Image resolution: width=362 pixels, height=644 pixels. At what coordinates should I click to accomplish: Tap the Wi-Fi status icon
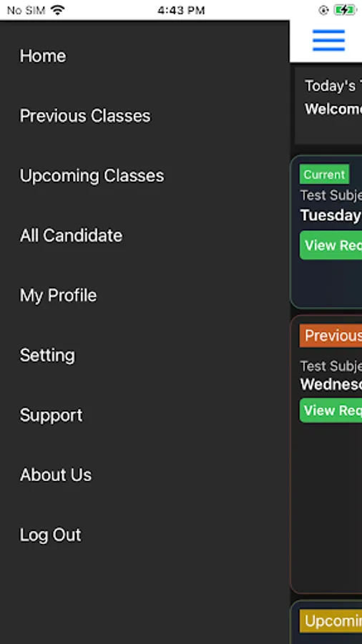[58, 10]
